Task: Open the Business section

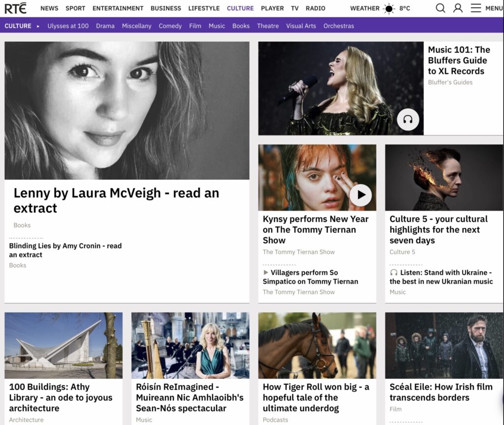Action: pyautogui.click(x=166, y=8)
